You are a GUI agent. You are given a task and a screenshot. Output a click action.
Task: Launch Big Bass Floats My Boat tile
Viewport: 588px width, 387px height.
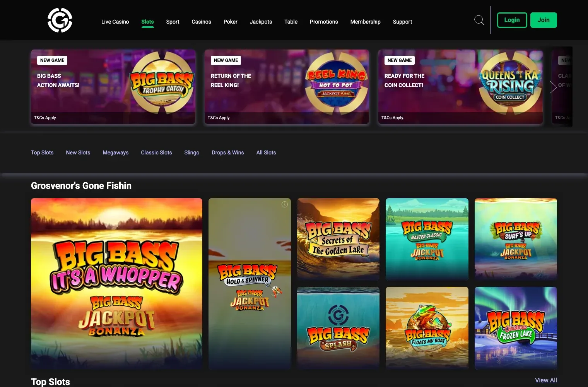[x=427, y=327]
